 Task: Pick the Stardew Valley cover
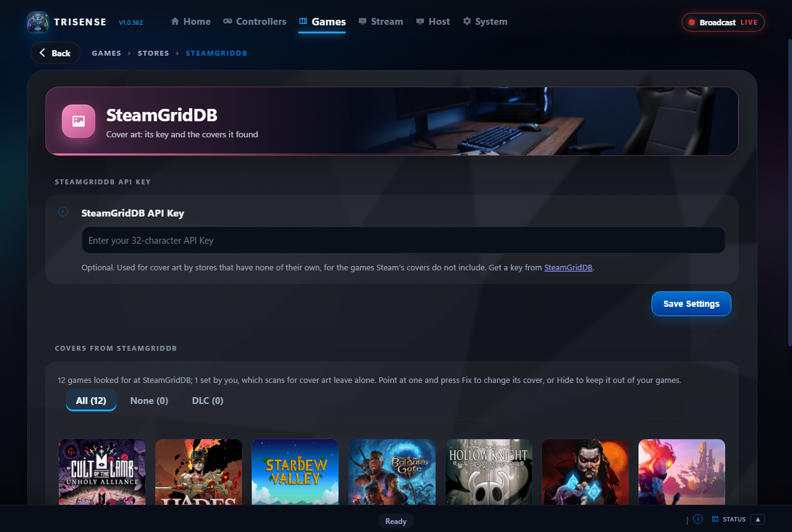coord(295,472)
